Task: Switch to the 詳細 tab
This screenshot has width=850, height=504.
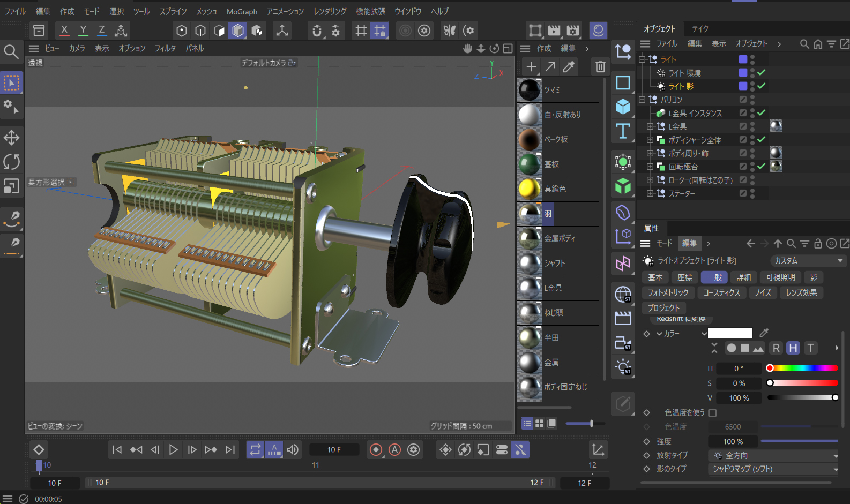Action: click(743, 277)
